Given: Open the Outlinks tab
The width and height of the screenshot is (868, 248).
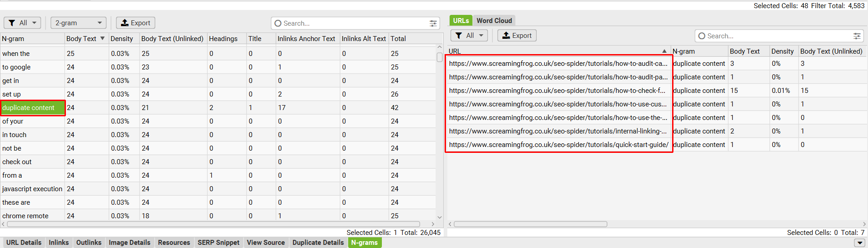Looking at the screenshot, I should (89, 243).
